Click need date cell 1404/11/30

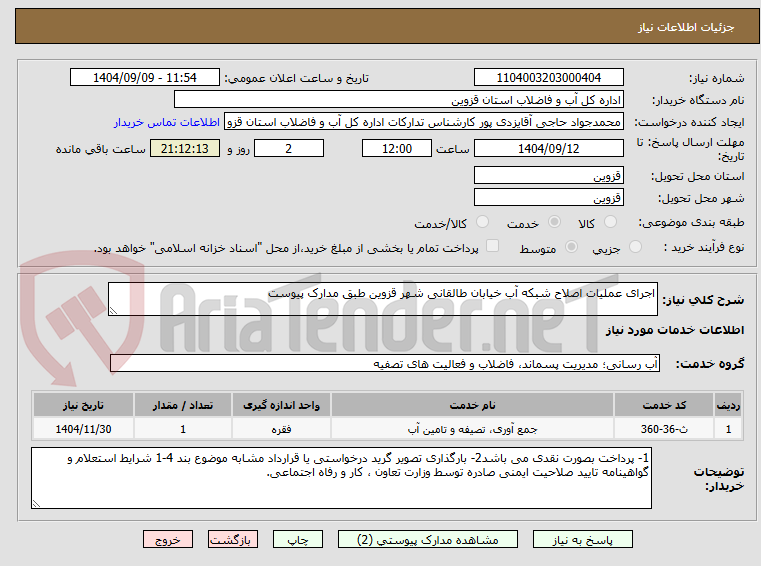click(83, 429)
